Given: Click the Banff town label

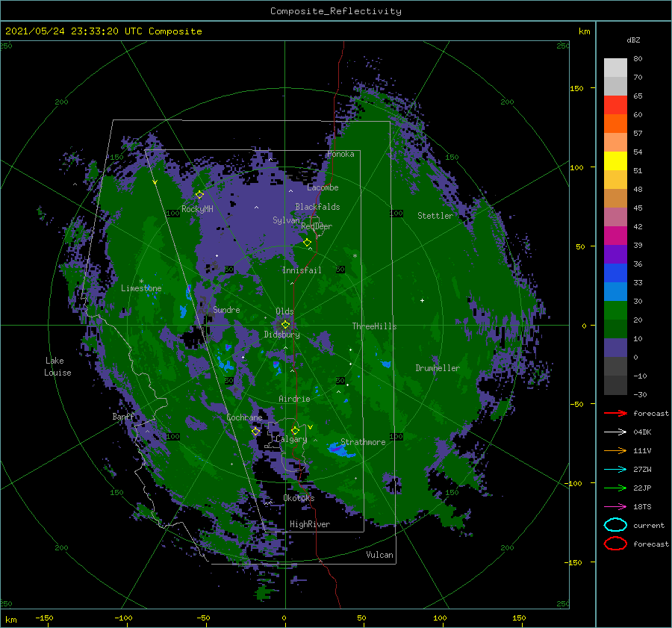Looking at the screenshot, I should point(123,416).
